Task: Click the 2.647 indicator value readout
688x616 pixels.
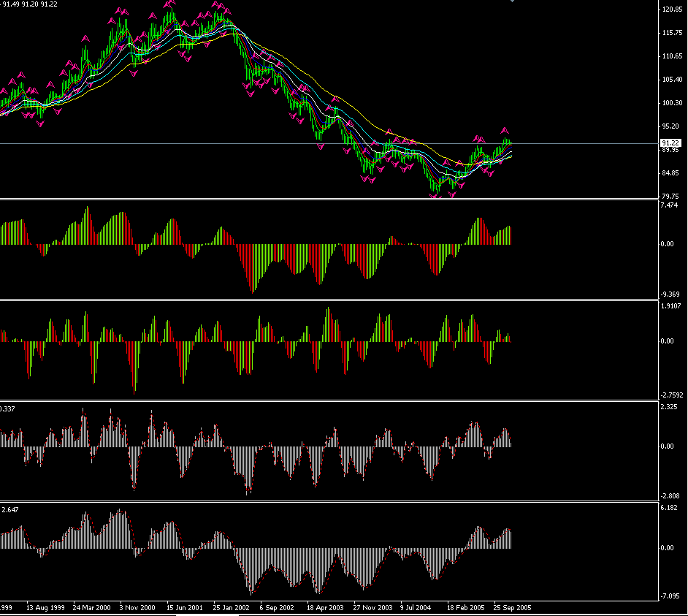Action: pyautogui.click(x=10, y=510)
